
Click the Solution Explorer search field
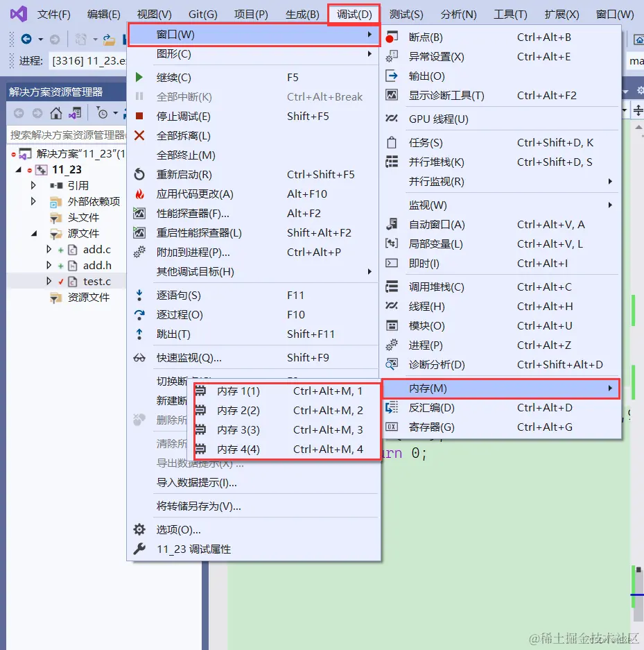click(x=67, y=135)
